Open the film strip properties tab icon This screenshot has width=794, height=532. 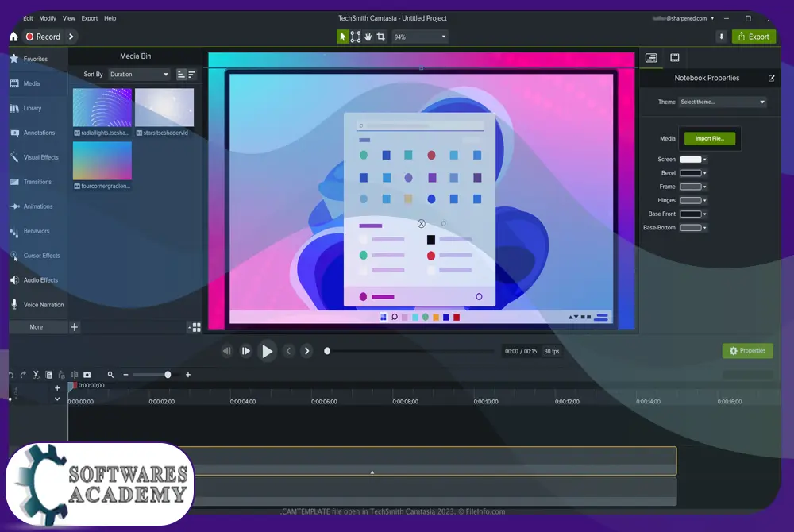[674, 58]
